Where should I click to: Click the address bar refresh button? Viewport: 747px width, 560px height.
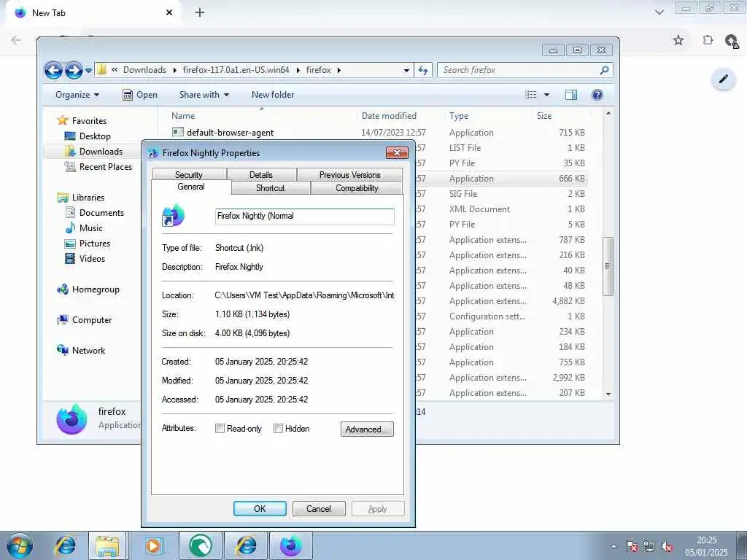[423, 70]
